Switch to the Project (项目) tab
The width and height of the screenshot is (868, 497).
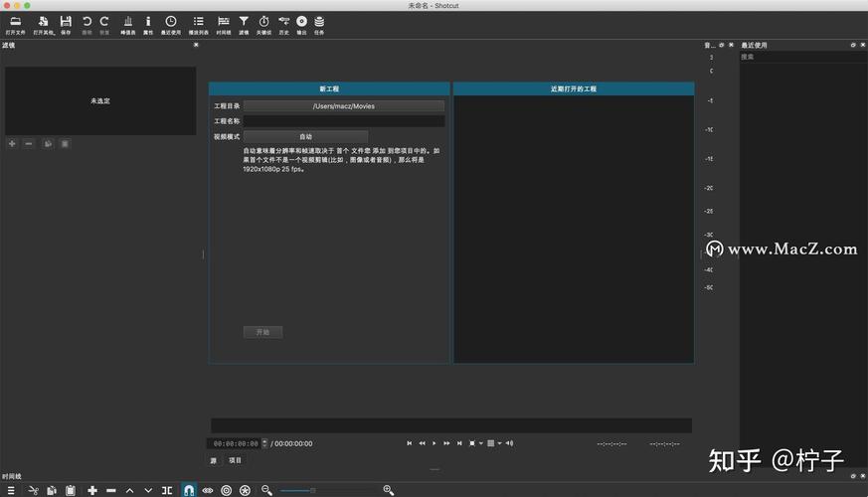point(235,460)
